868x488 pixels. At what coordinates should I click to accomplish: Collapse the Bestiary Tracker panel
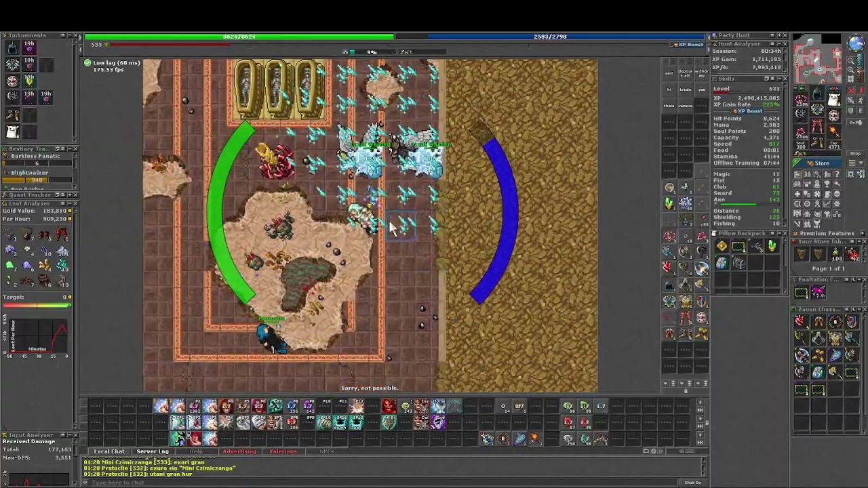pos(70,148)
